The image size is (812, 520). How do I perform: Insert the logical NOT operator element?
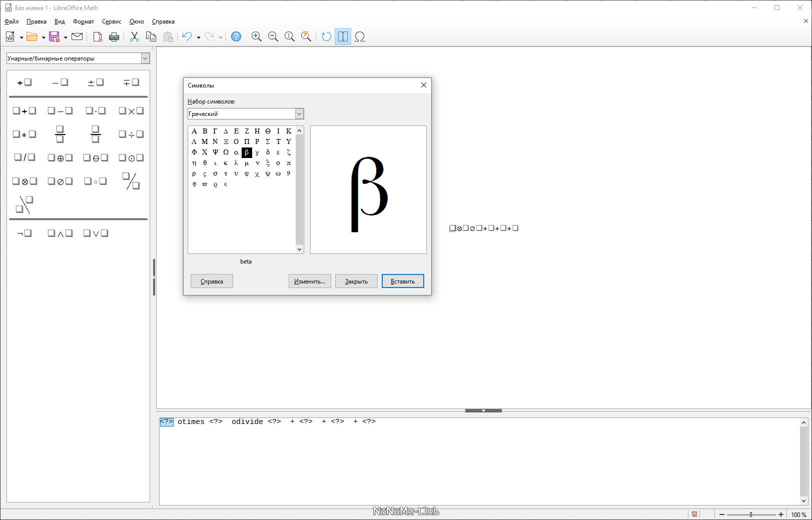tap(25, 233)
